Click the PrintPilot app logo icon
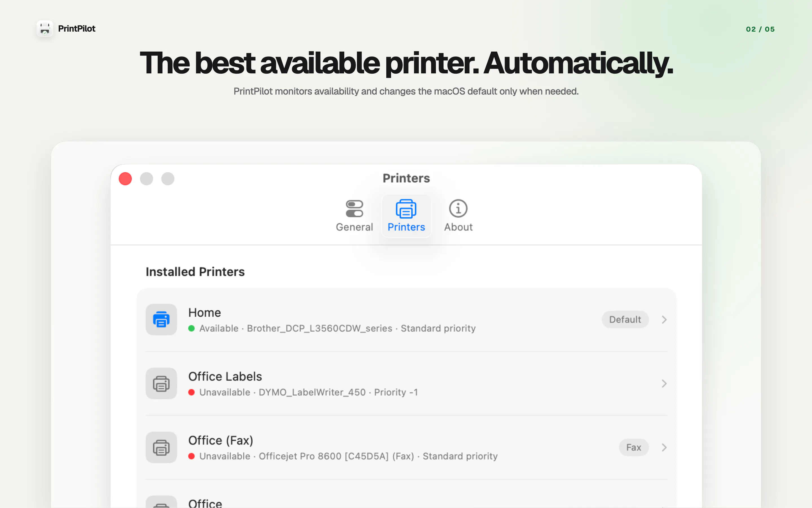 pyautogui.click(x=45, y=29)
